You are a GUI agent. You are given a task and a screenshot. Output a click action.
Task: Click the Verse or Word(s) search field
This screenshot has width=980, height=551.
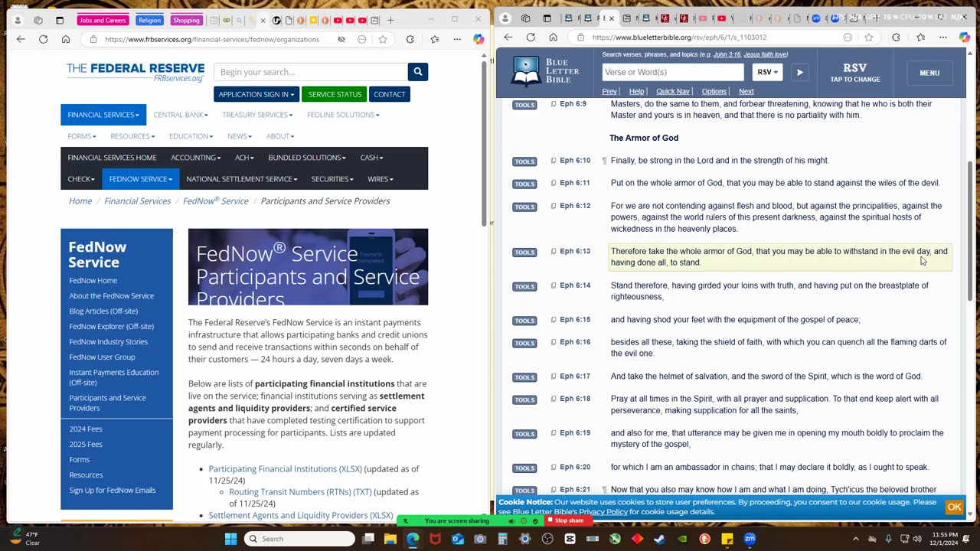[x=673, y=72]
